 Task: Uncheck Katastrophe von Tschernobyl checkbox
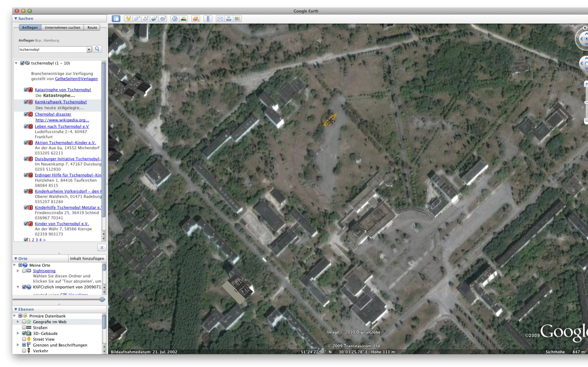(x=26, y=90)
